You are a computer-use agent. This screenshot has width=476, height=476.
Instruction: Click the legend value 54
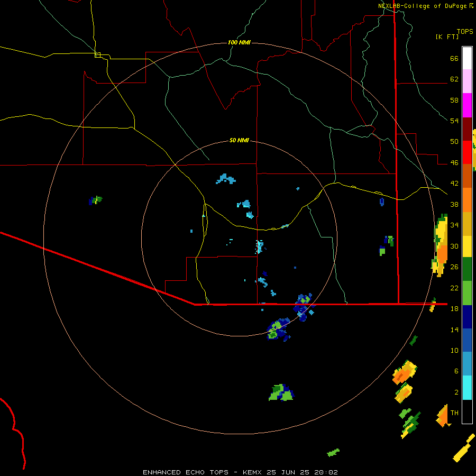pos(454,121)
